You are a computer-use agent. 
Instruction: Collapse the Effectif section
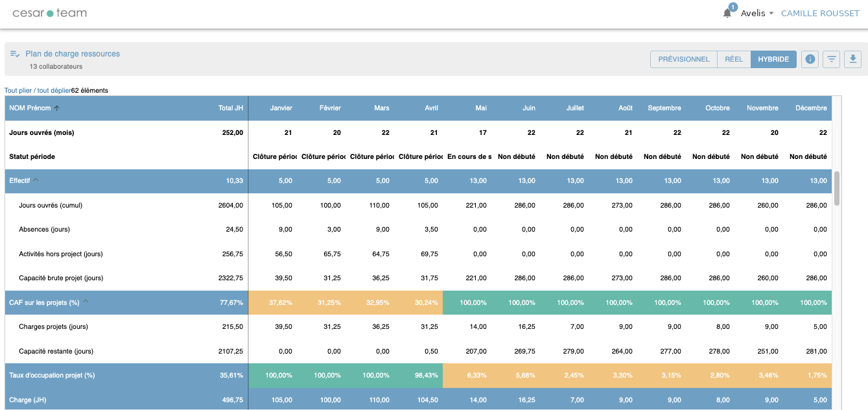[36, 180]
